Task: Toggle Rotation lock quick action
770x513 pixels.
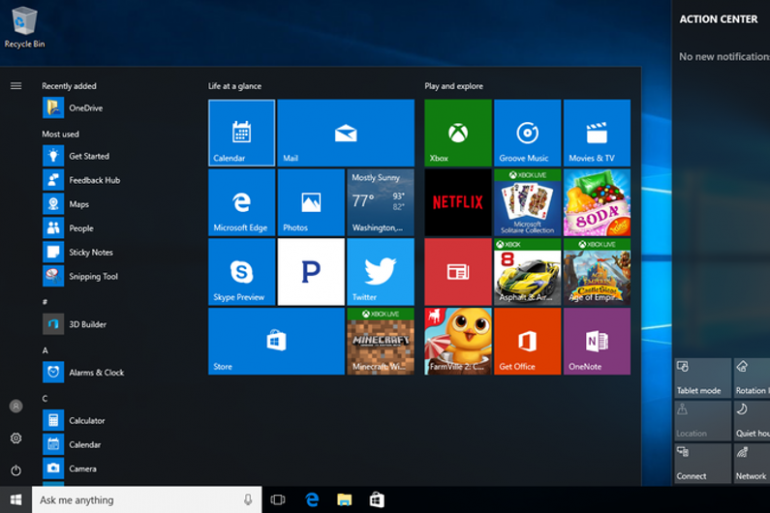Action: pos(752,378)
